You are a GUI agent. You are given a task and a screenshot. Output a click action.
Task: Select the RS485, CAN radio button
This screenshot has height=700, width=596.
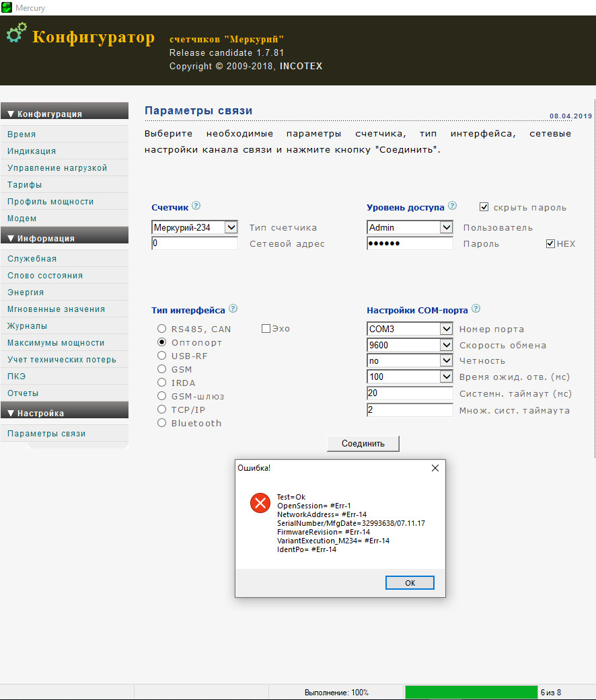click(161, 329)
